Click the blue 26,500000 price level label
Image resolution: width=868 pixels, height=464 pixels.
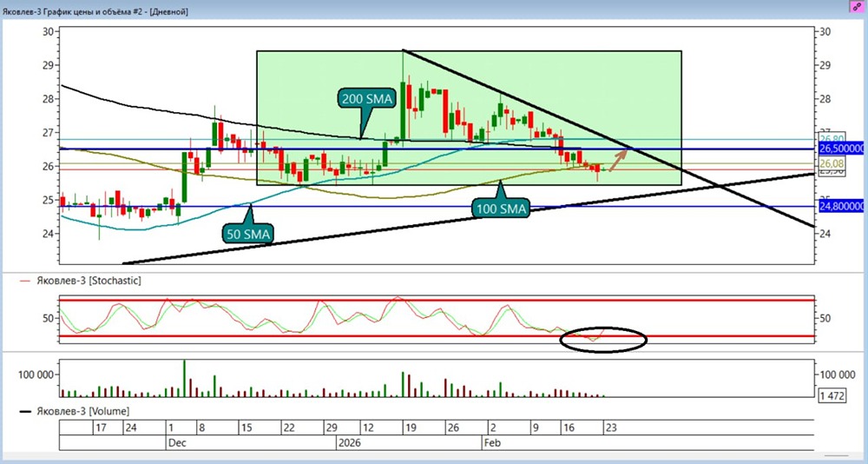click(x=841, y=149)
